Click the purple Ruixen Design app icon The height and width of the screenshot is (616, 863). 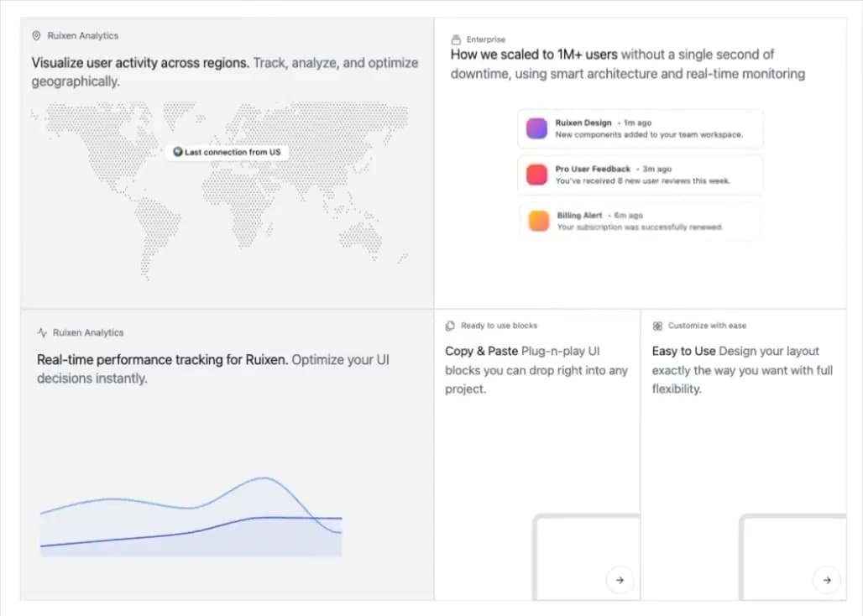[536, 128]
